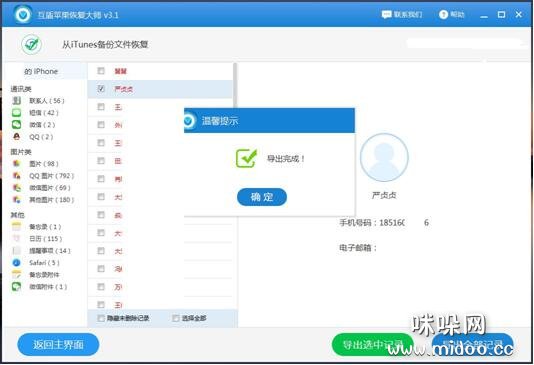Screen dimensions: 534x365
Task: Tick the checkbox for contact 孙
Action: [x=101, y=125]
